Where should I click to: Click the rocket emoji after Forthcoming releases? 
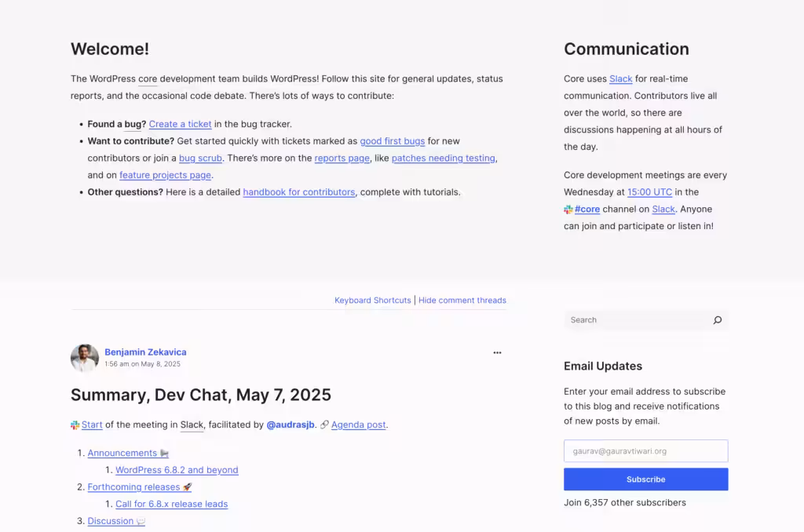186,486
